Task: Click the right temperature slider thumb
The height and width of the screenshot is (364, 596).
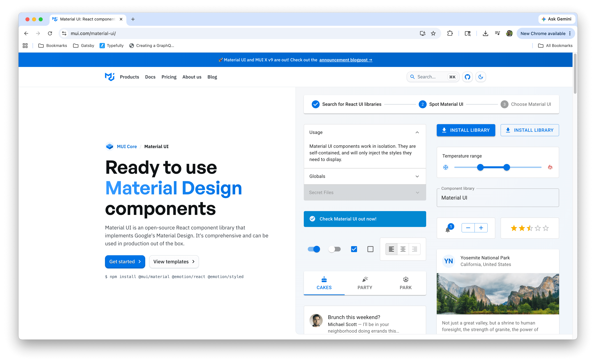Action: pyautogui.click(x=507, y=167)
